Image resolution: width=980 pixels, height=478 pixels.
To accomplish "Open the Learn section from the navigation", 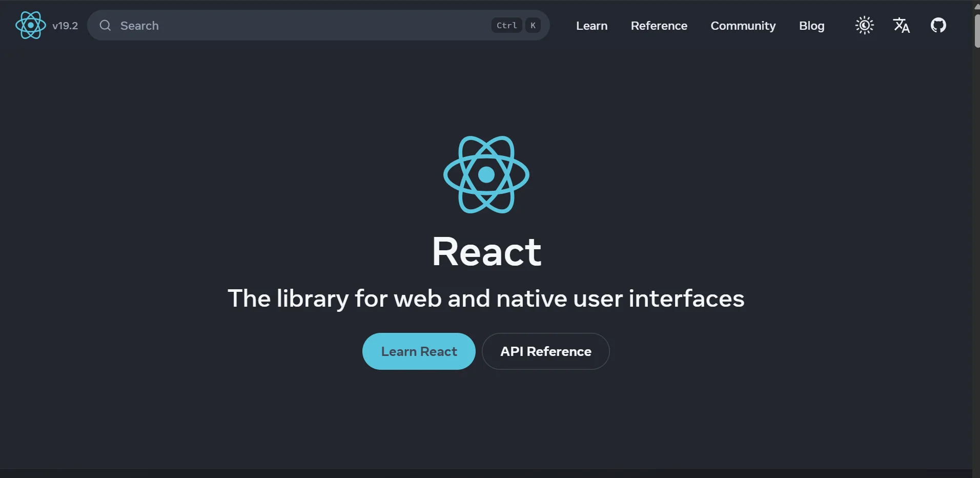I will (x=591, y=26).
